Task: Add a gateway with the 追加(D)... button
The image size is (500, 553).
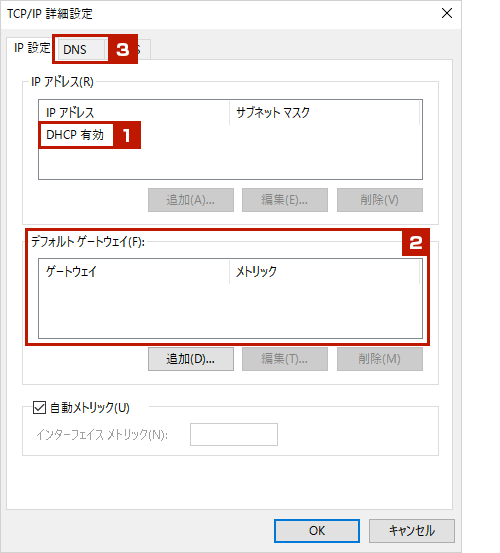Action: click(x=191, y=359)
